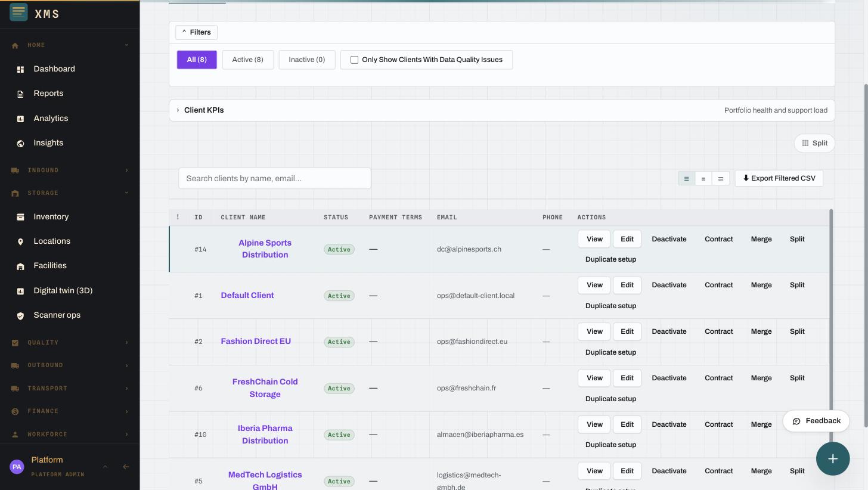View the Alpine Sports Distribution client
This screenshot has width=868, height=490.
(x=594, y=239)
